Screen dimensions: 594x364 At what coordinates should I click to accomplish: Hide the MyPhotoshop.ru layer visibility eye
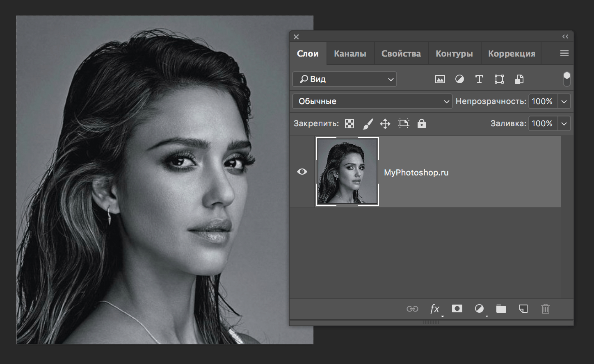click(x=302, y=171)
